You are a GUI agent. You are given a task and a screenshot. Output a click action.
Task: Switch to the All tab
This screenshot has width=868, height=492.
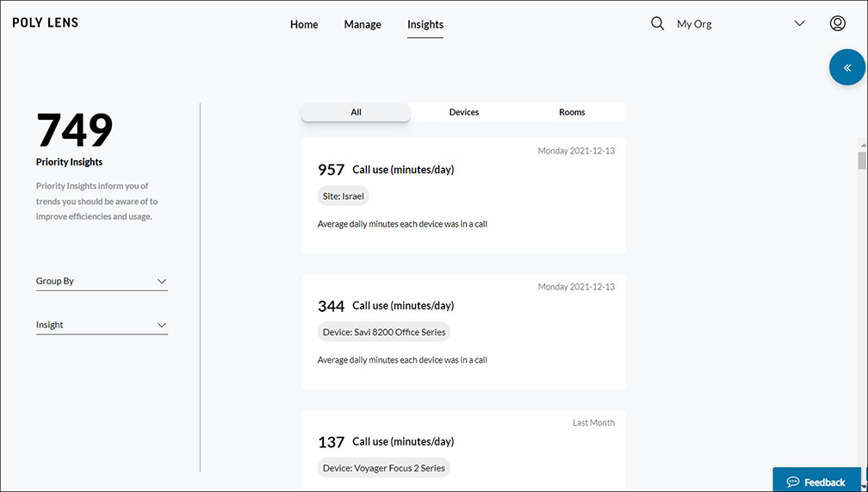point(356,112)
